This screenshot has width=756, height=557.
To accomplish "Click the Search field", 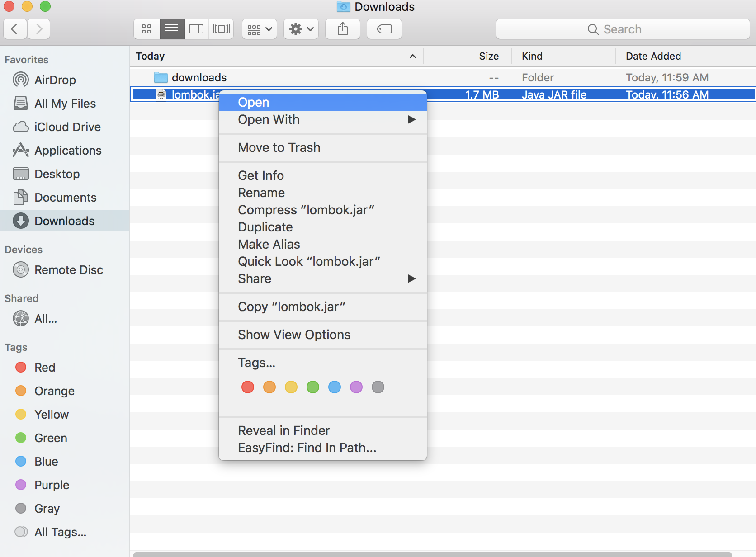I will pos(623,29).
